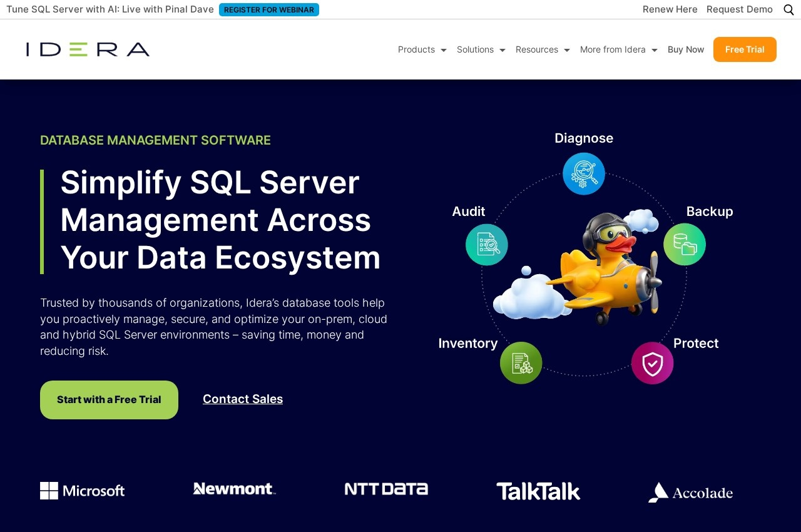
Task: Click the webinar banner announcement text
Action: click(x=110, y=9)
